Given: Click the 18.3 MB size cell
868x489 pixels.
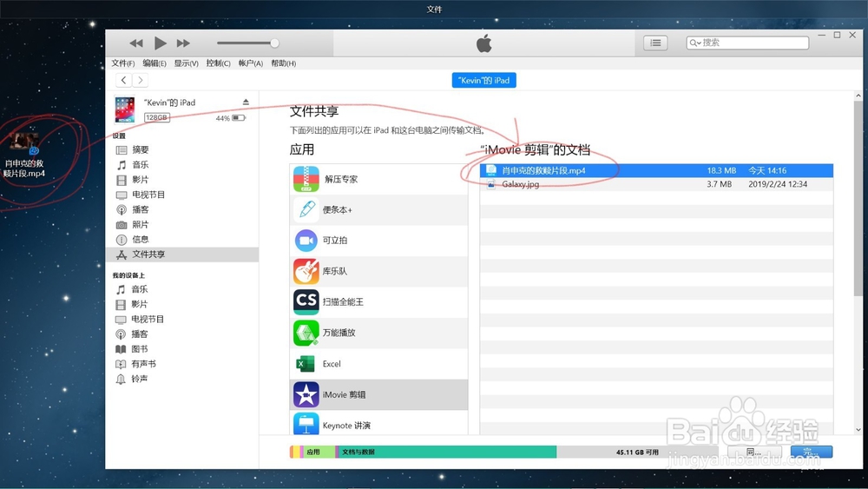Looking at the screenshot, I should pyautogui.click(x=721, y=170).
